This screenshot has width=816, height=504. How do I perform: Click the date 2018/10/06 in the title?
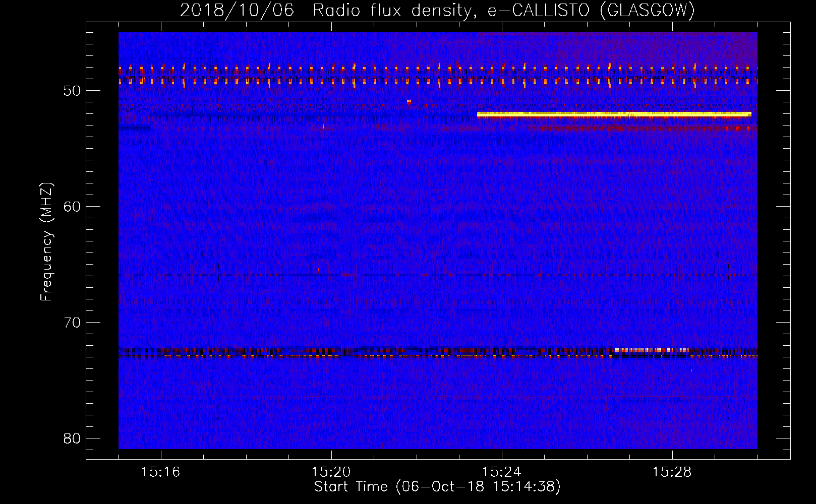pos(237,11)
